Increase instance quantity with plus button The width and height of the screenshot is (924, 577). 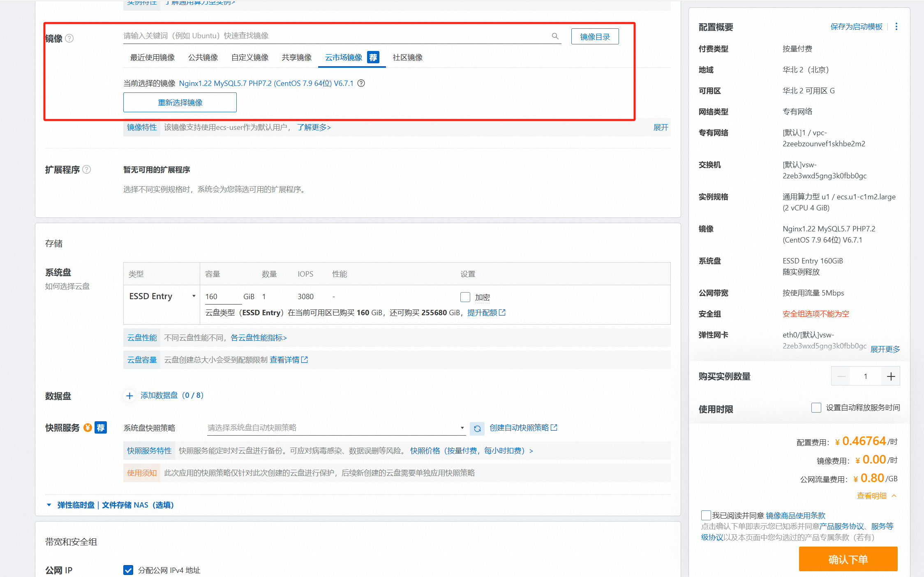point(891,376)
